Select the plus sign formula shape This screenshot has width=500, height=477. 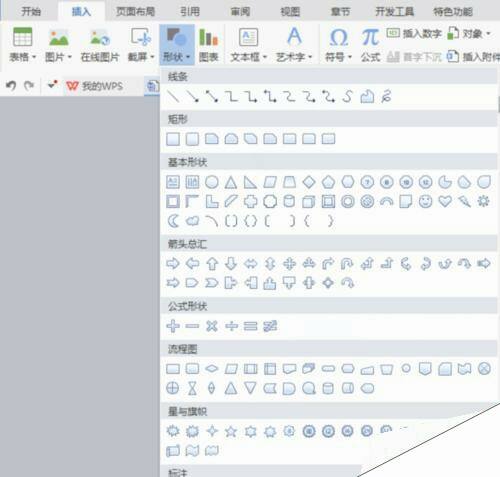[173, 326]
